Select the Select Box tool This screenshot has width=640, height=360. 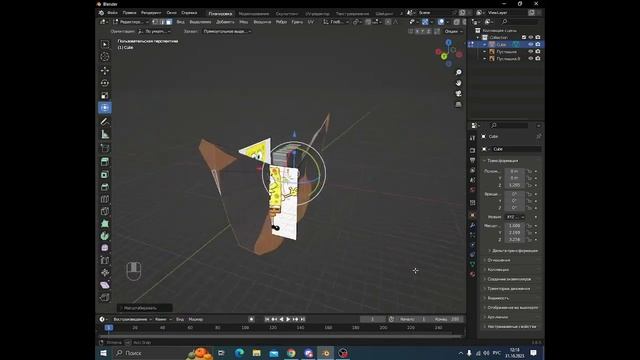pos(105,44)
